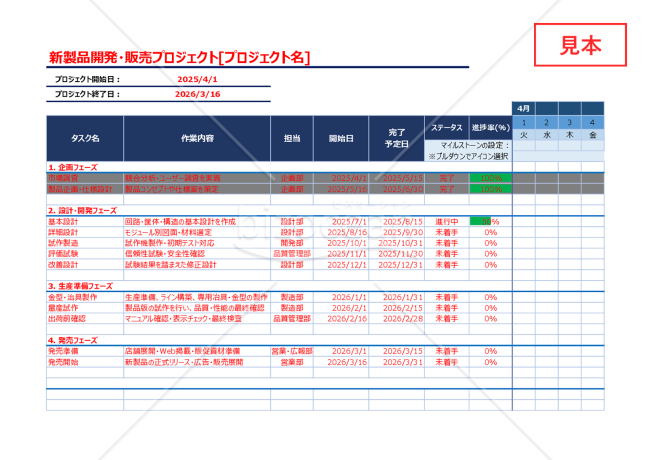This screenshot has height=460, width=650.
Task: Click the 完了 status of 市場調査
Action: [x=446, y=178]
